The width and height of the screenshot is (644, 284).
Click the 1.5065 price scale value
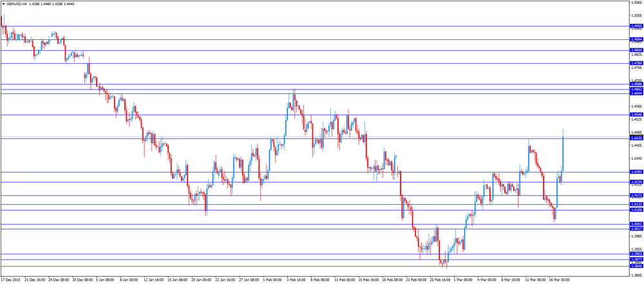click(636, 3)
